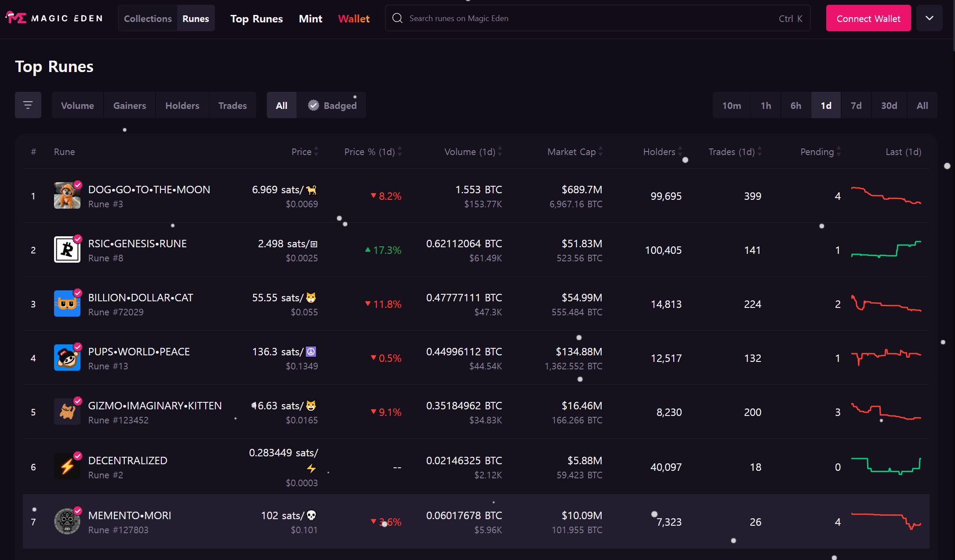This screenshot has height=560, width=955.
Task: Set timeframe to 1h
Action: coord(766,105)
